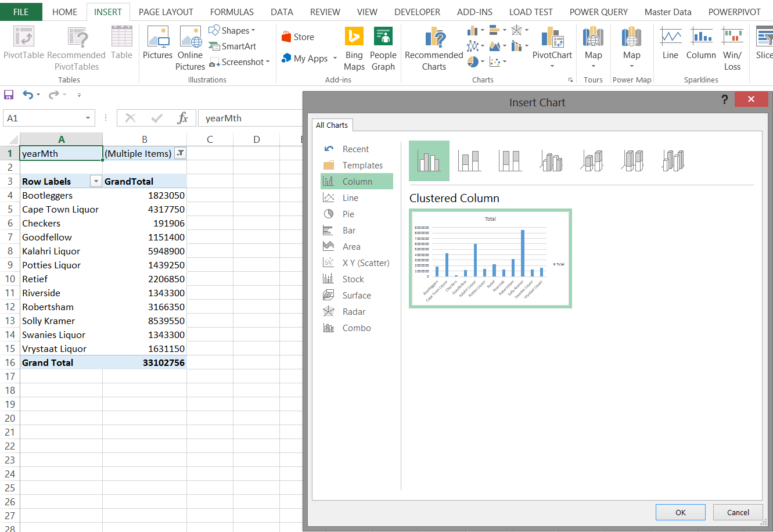Screen dimensions: 773x532
Task: Choose the 3-D Clustered Column subtype icon
Action: point(551,161)
